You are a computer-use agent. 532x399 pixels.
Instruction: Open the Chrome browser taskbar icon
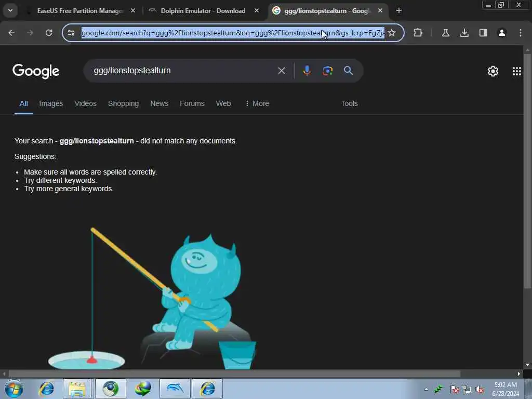110,389
